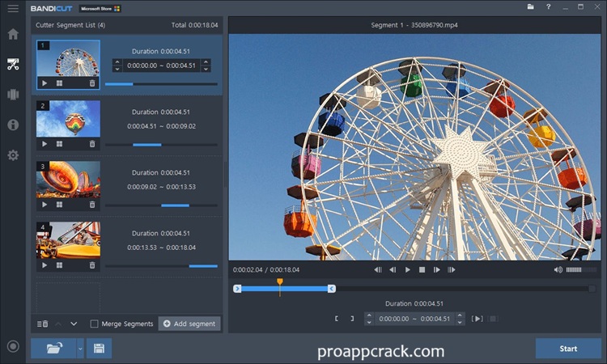Click the Start button
607x364 pixels.
pyautogui.click(x=568, y=349)
